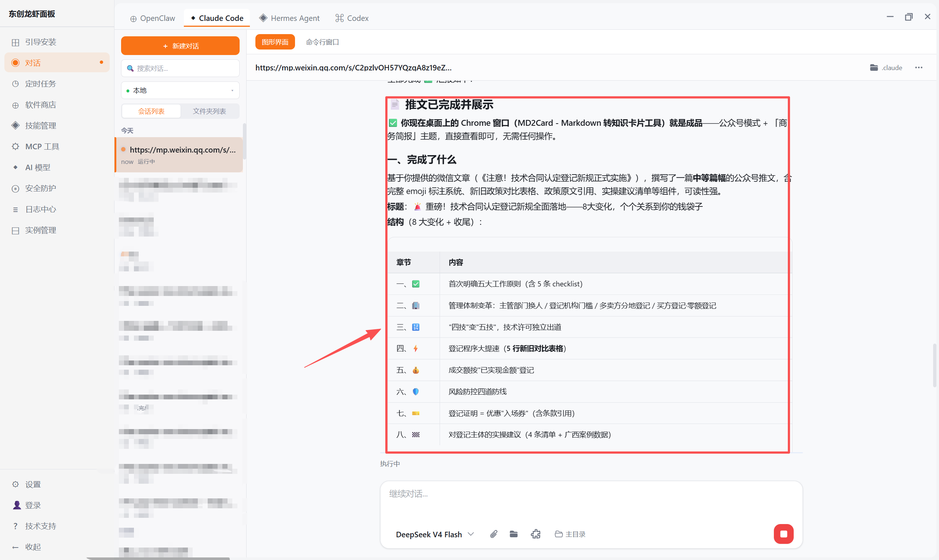939x560 pixels.
Task: Open MCP 工具 section
Action: tap(57, 146)
